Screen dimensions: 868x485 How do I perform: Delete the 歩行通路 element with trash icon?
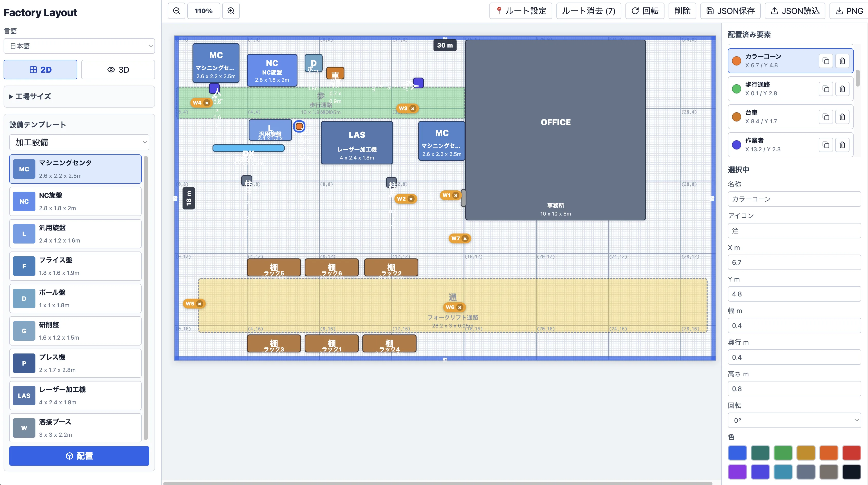(x=842, y=89)
